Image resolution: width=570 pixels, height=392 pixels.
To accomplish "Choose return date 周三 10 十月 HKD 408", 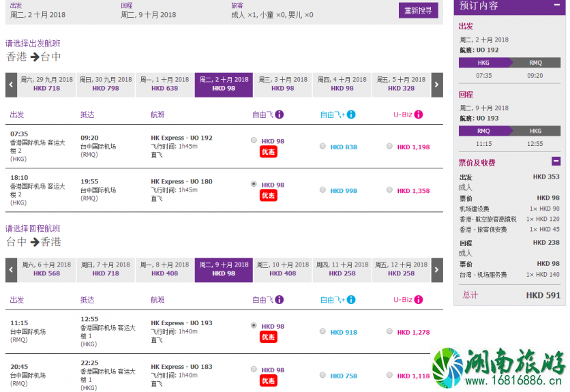I will point(283,270).
